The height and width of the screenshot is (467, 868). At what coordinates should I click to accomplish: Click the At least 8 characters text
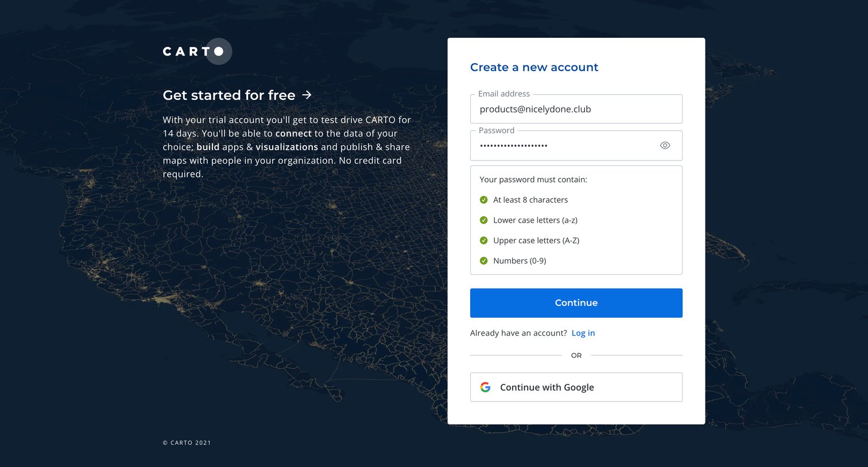click(530, 200)
